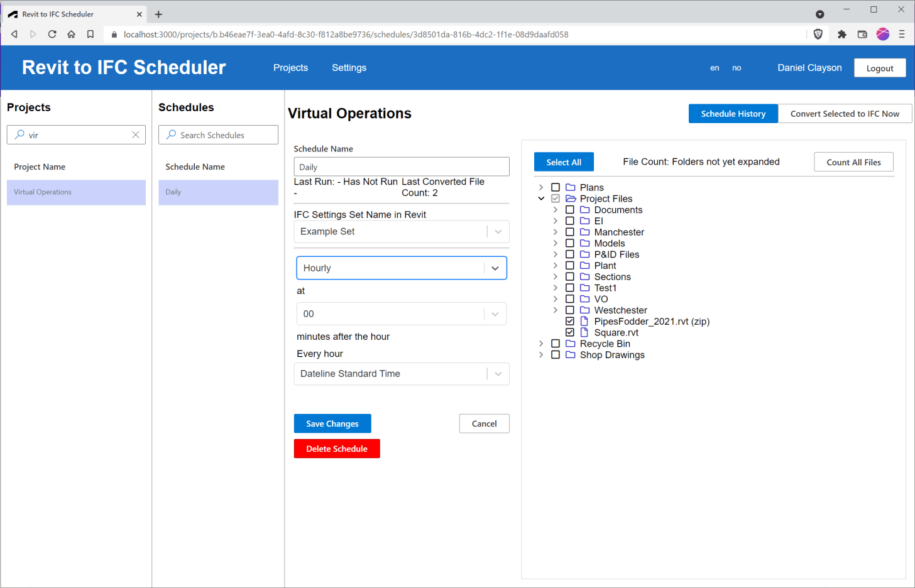915x588 pixels.
Task: Click the Recycle Bin folder icon
Action: [x=571, y=344]
